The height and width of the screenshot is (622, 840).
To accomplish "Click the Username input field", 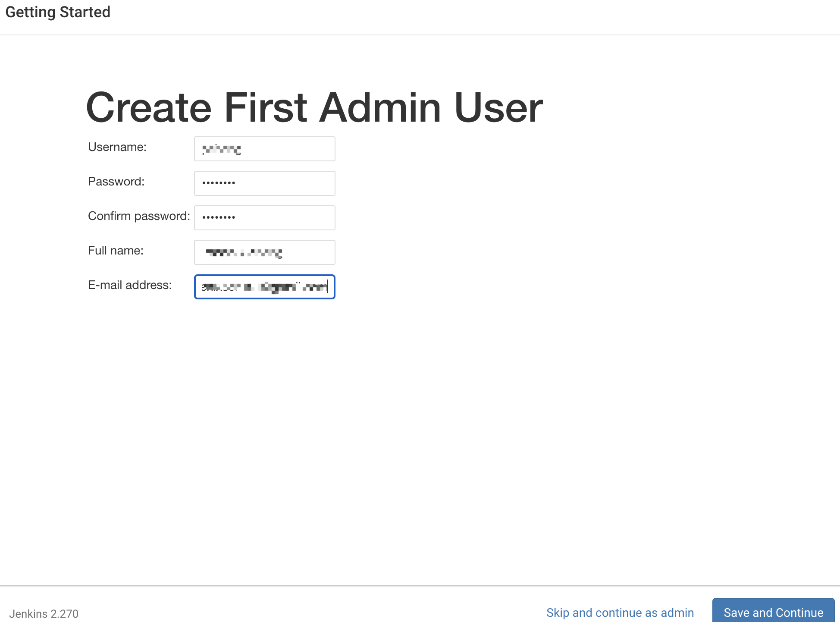I will [265, 149].
